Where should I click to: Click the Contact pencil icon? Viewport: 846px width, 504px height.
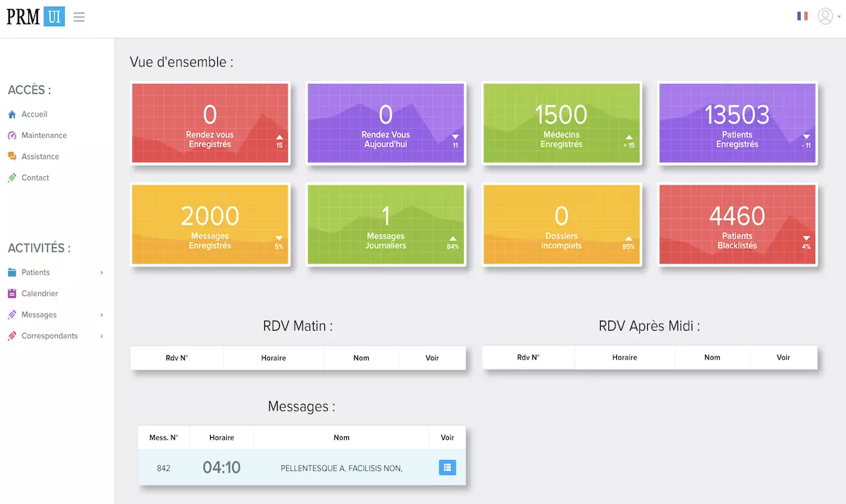[12, 178]
